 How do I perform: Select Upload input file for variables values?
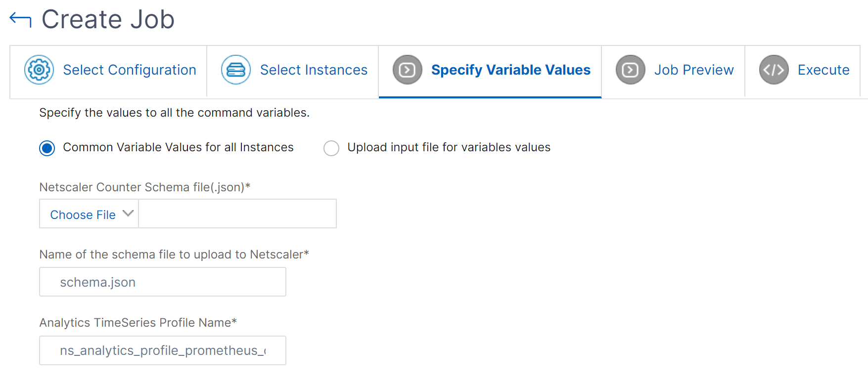click(331, 148)
